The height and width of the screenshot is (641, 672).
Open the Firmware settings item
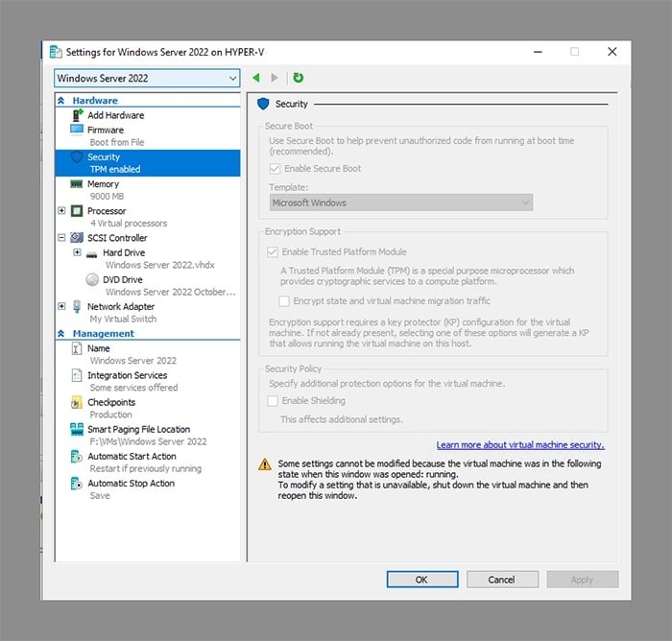pyautogui.click(x=105, y=130)
